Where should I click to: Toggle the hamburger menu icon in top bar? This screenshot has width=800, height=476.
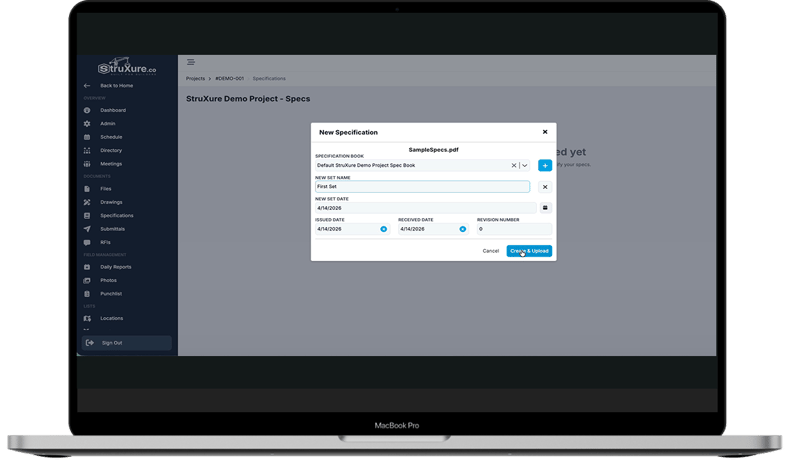coord(191,62)
